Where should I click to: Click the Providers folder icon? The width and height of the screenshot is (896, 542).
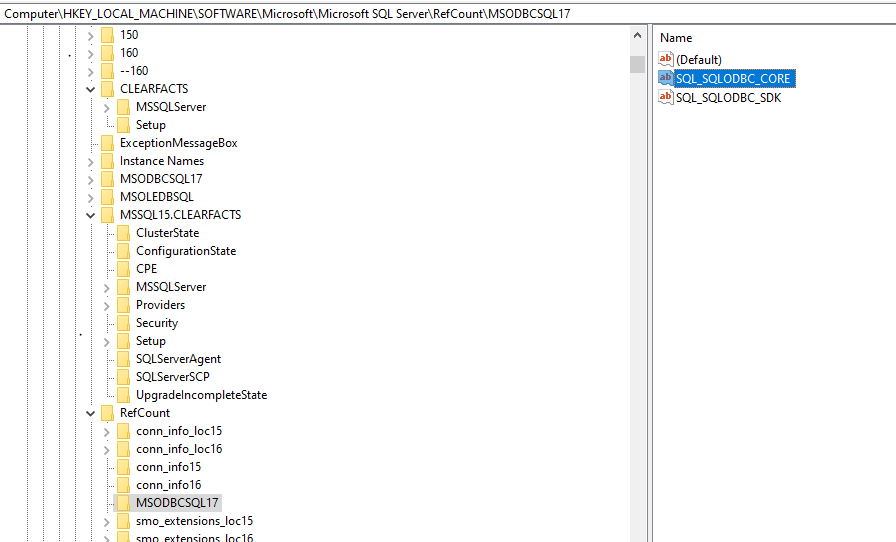tap(123, 305)
